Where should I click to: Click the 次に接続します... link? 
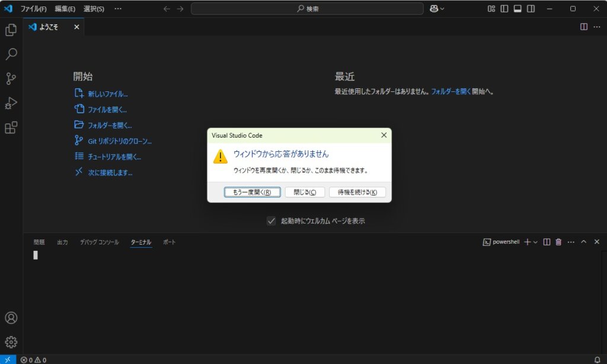110,173
